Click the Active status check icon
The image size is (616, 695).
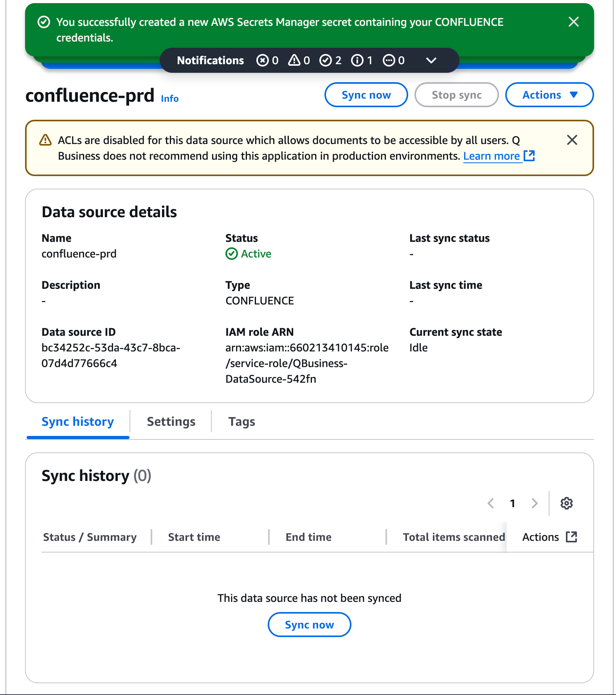[232, 254]
